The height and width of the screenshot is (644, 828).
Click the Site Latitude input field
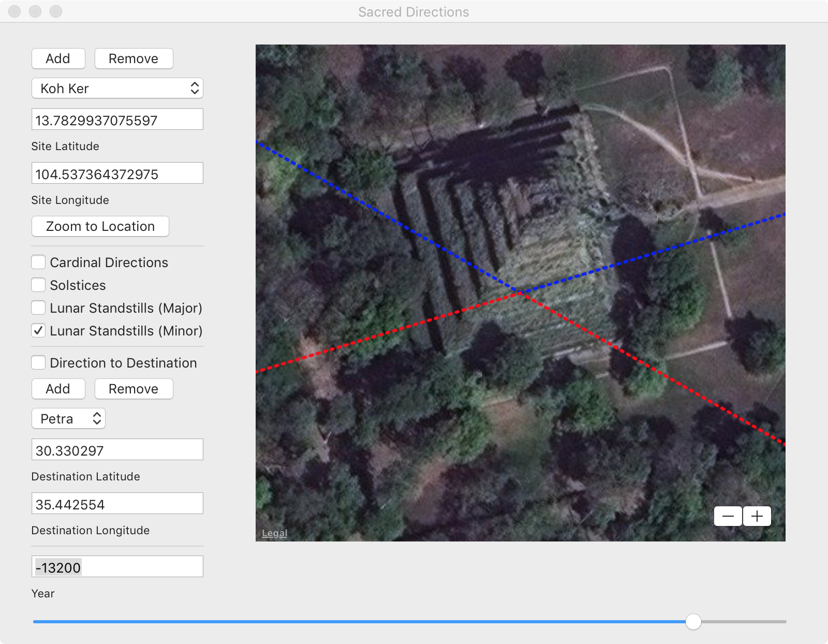click(x=117, y=120)
